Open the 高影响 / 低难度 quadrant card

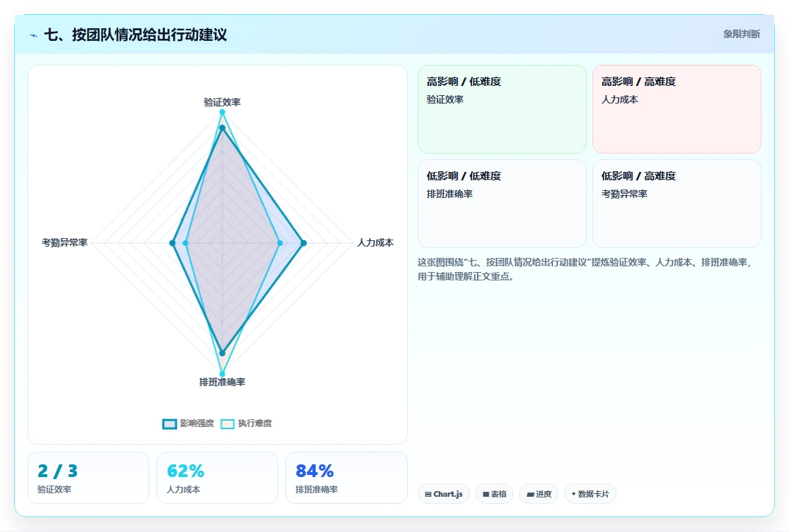pos(502,109)
